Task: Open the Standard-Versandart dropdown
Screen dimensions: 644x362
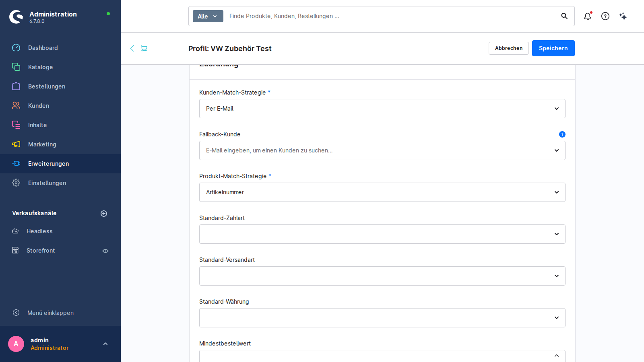Action: pyautogui.click(x=382, y=276)
